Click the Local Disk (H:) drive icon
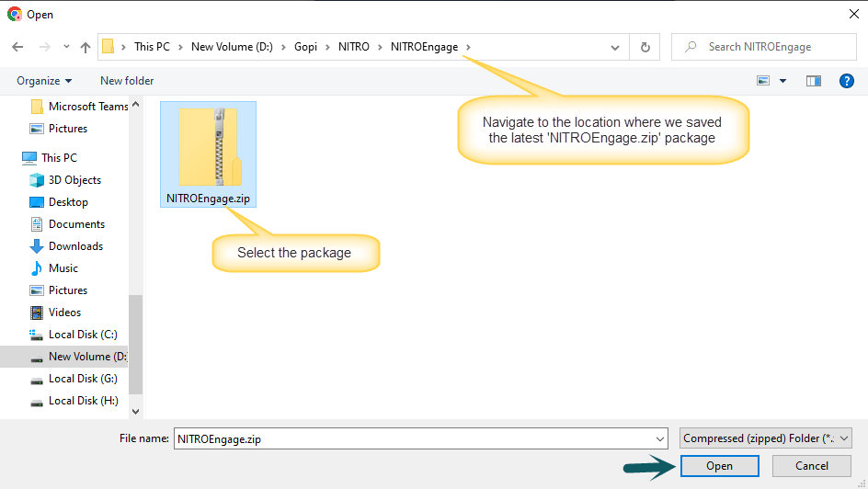The width and height of the screenshot is (868, 489). tap(37, 403)
